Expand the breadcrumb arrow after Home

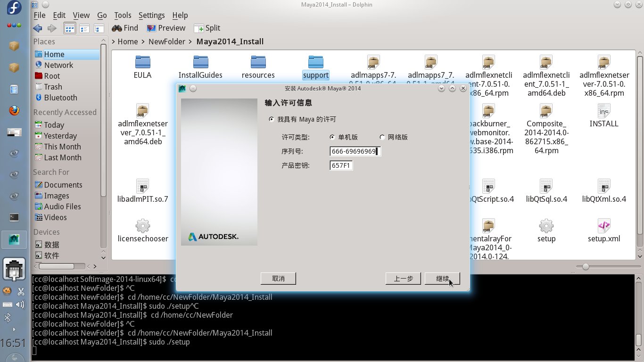(143, 41)
